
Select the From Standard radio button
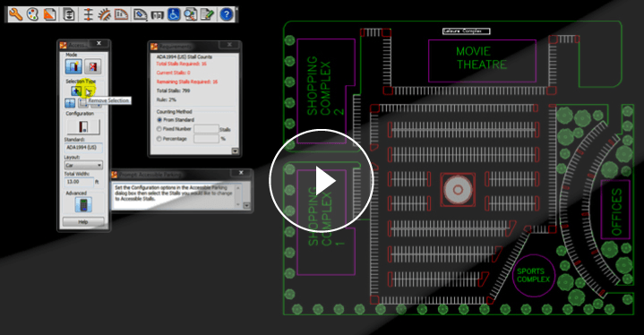(x=159, y=120)
